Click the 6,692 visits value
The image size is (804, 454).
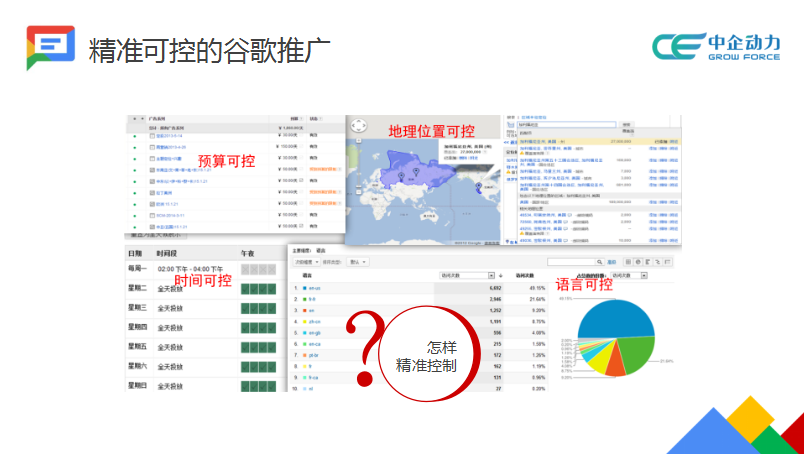pyautogui.click(x=493, y=288)
